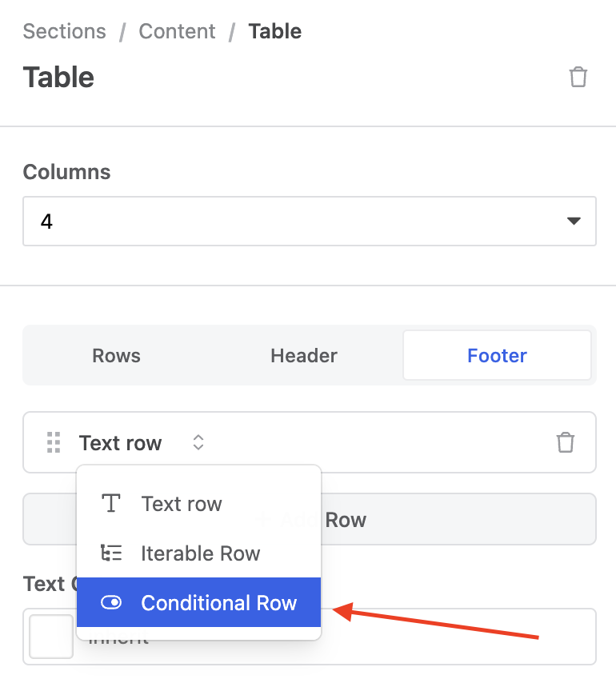The image size is (616, 683).
Task: Click the Iterable Row list icon
Action: click(111, 553)
